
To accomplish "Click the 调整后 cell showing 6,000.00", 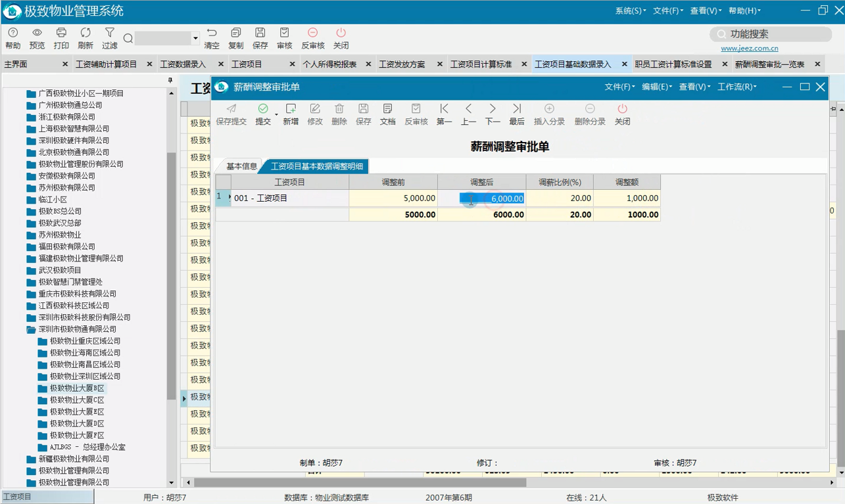I will pos(481,198).
